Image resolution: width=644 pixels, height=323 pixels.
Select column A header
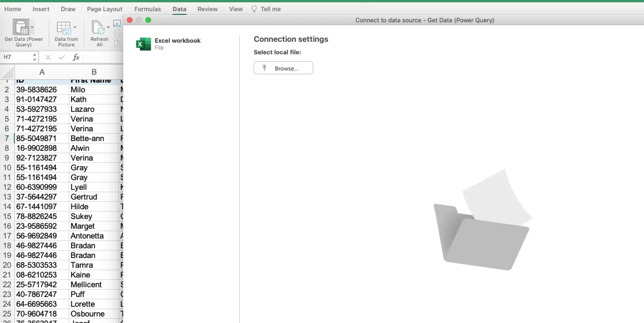click(x=42, y=72)
